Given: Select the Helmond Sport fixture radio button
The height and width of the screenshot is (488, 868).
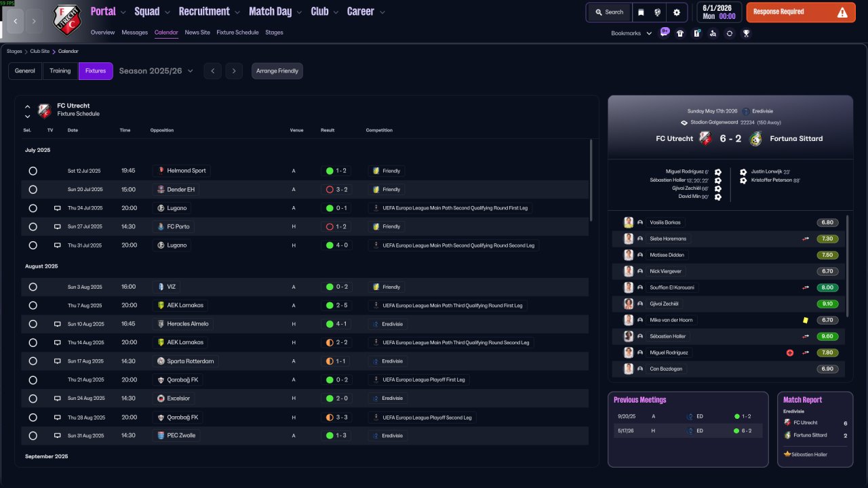Looking at the screenshot, I should coord(33,171).
